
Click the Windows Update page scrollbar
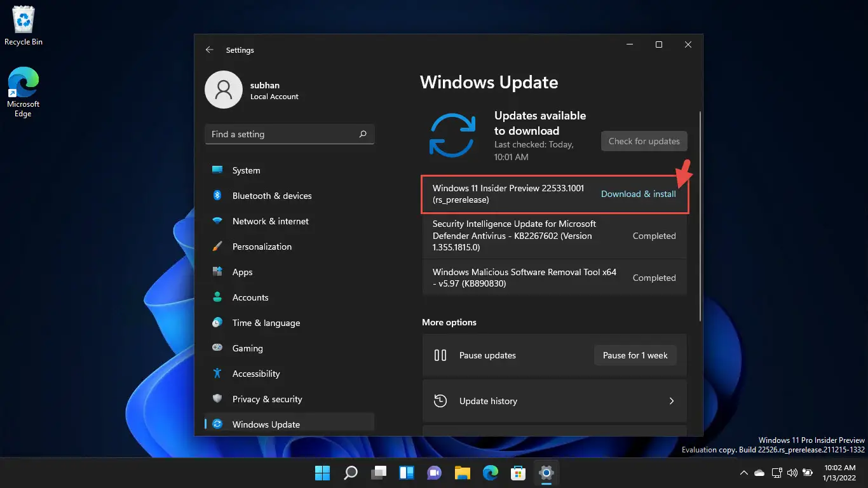click(700, 216)
